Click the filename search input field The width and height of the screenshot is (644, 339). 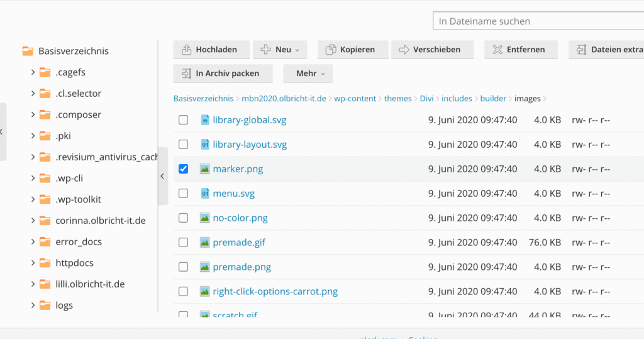(x=538, y=21)
